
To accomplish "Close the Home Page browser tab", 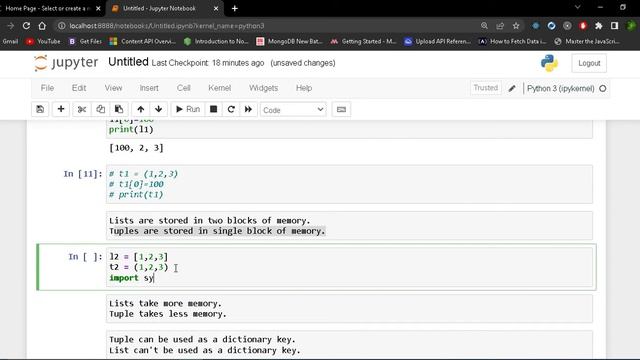I will pos(98,8).
